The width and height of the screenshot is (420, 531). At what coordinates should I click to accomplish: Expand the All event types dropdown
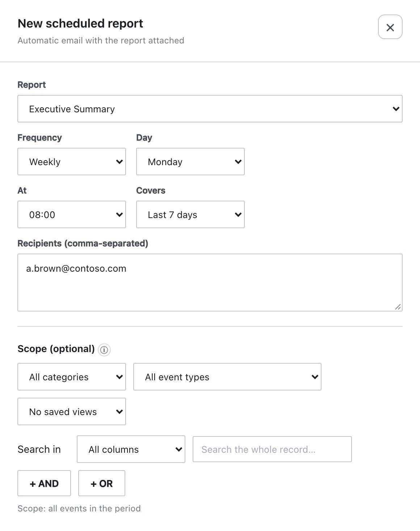(x=227, y=377)
